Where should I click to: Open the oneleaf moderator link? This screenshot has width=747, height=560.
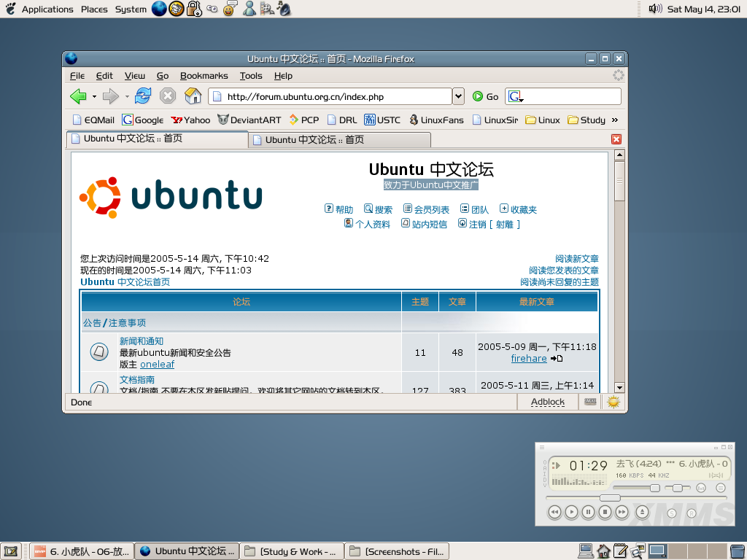(x=158, y=365)
